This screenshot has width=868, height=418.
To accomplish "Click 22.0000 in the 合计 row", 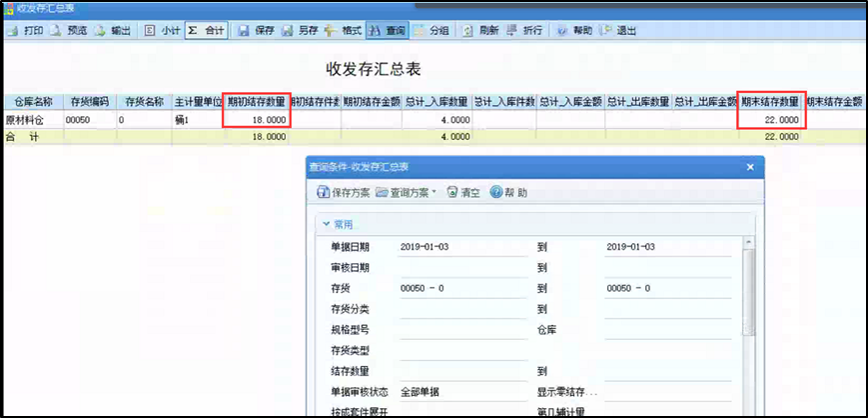I will point(780,137).
